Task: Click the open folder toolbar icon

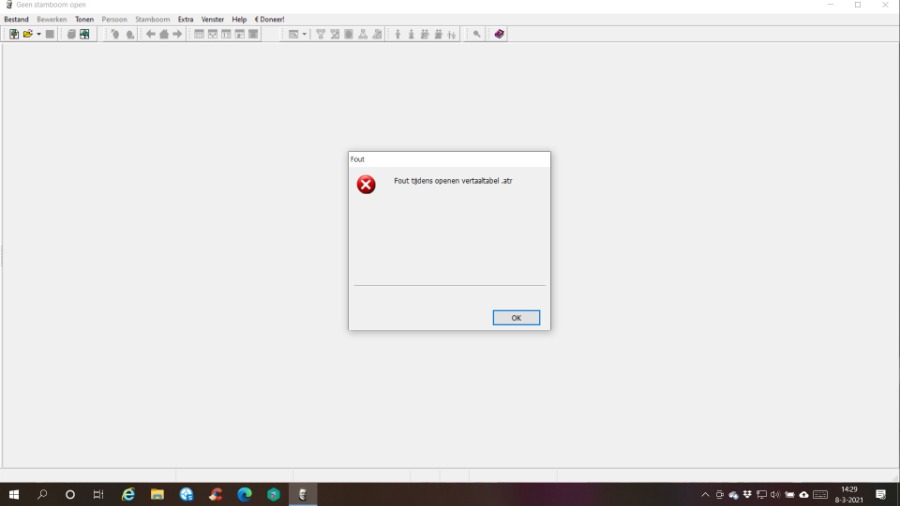Action: pyautogui.click(x=28, y=34)
